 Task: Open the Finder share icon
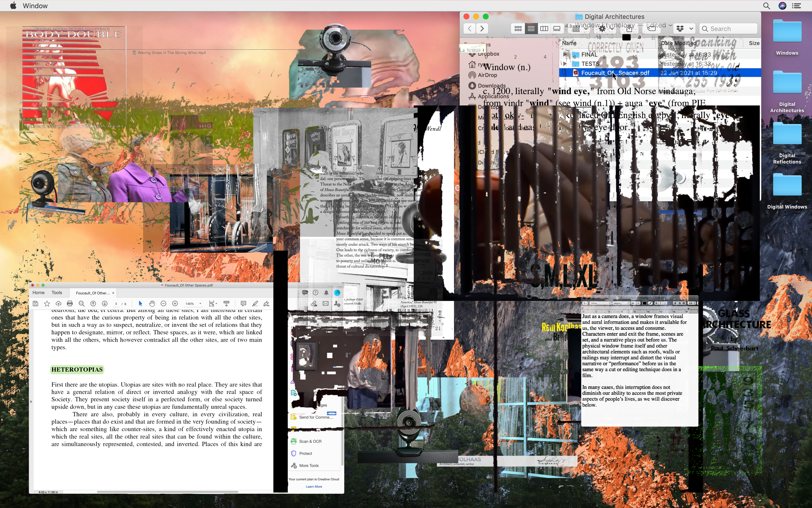(x=630, y=29)
